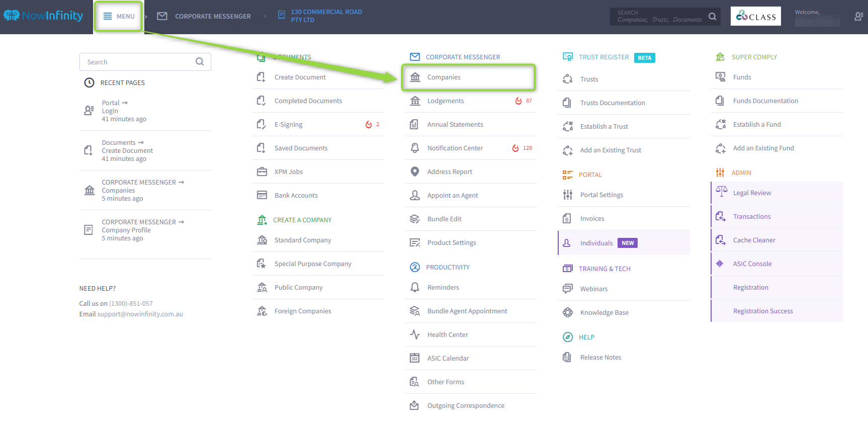Click the Notification Center bell icon
868x433 pixels.
point(415,148)
